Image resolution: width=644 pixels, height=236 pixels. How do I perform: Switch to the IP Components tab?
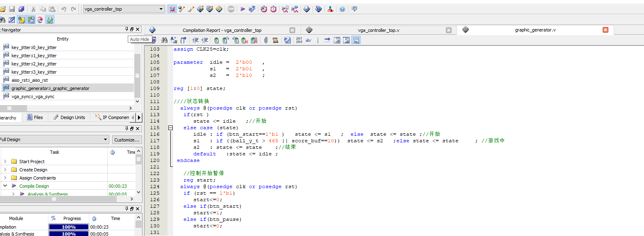pyautogui.click(x=112, y=117)
